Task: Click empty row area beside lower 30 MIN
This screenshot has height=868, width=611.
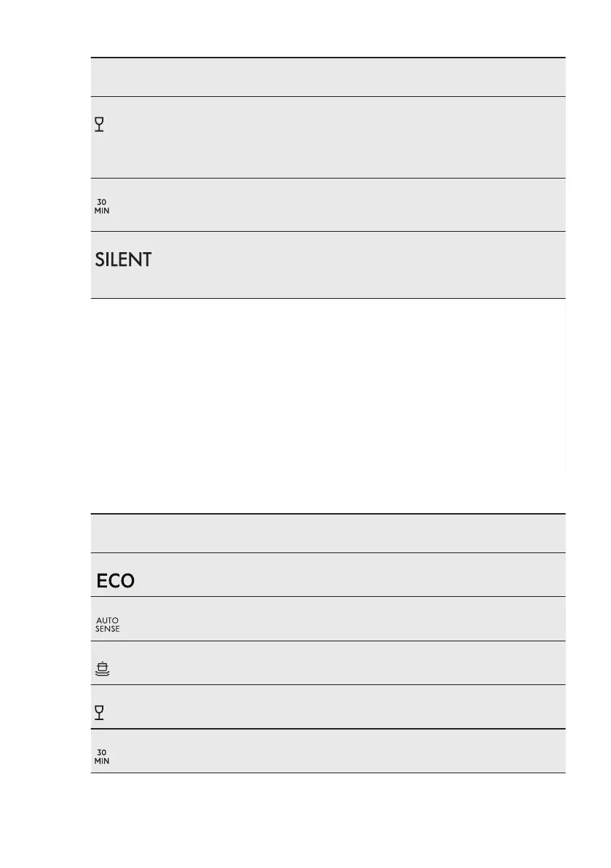Action: click(350, 751)
